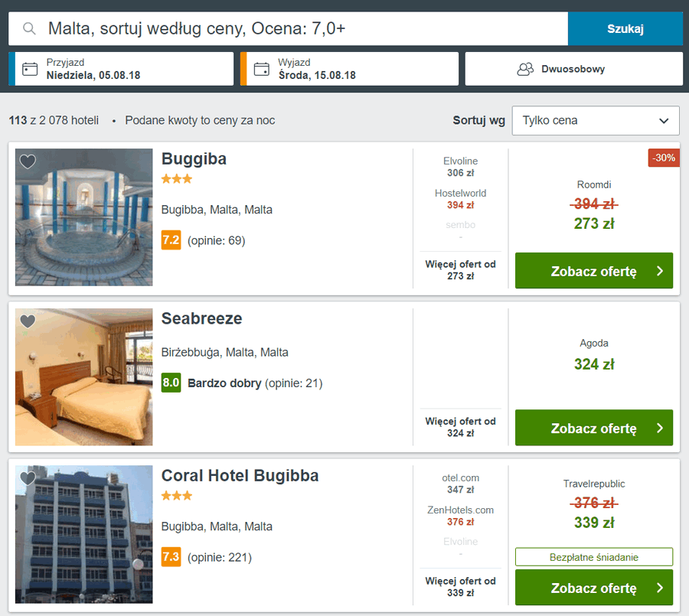
Task: Open the Coral Hotel Bugibba title link
Action: [x=240, y=476]
